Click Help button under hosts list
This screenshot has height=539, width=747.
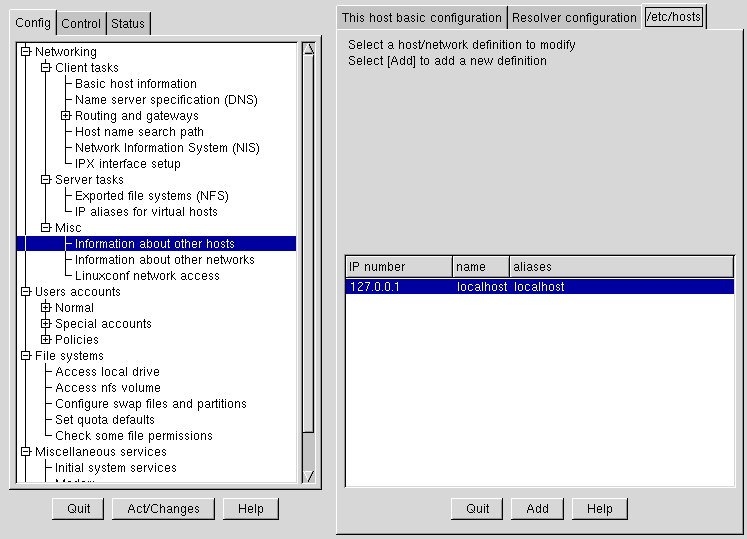[600, 509]
